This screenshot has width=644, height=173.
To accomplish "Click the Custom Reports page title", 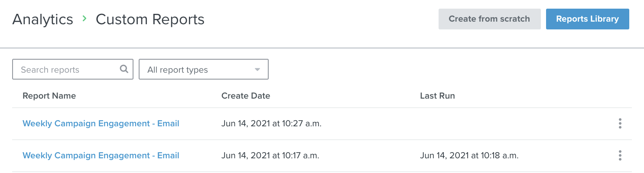I will [150, 19].
